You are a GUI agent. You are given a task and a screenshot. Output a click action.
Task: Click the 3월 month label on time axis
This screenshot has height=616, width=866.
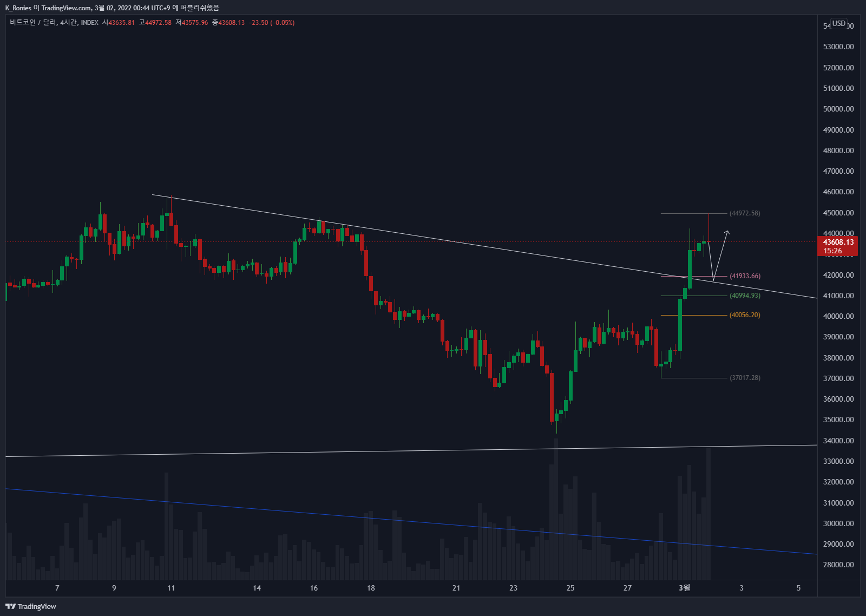[x=685, y=588]
